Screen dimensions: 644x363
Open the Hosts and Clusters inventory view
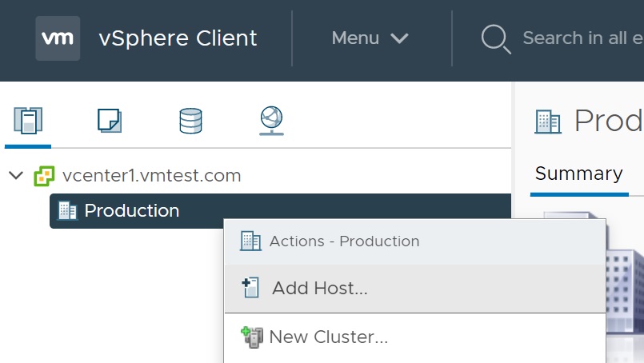pyautogui.click(x=28, y=121)
